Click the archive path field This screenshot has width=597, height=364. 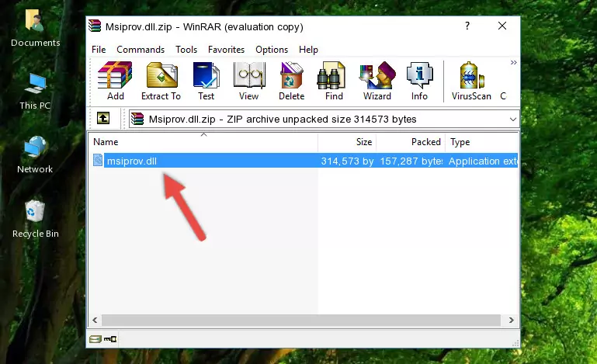[x=324, y=120]
